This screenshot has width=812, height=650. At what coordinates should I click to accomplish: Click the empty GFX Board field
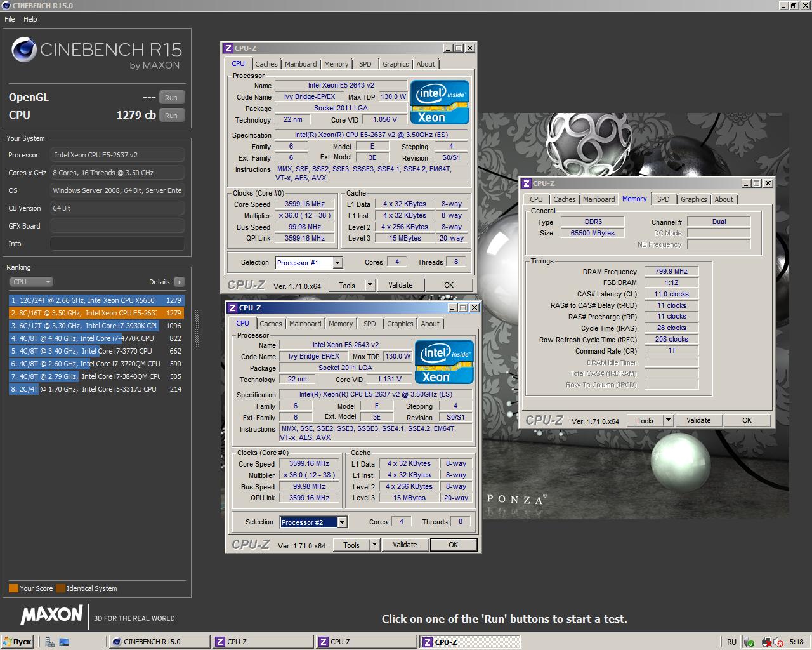click(x=117, y=226)
